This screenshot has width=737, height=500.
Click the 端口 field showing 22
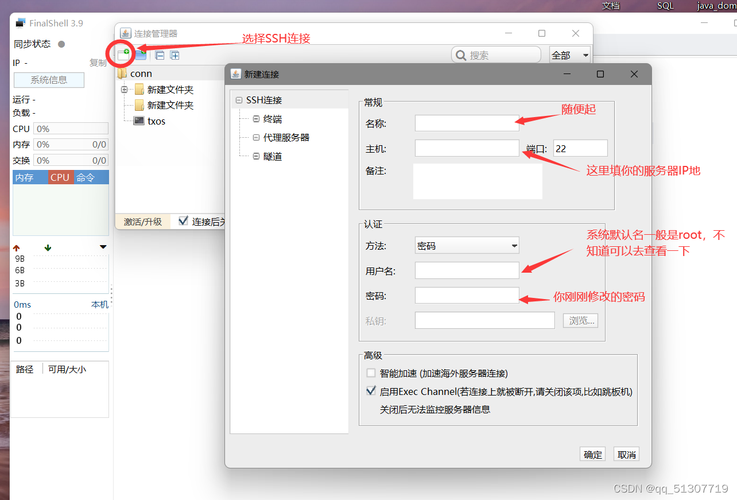(x=580, y=148)
